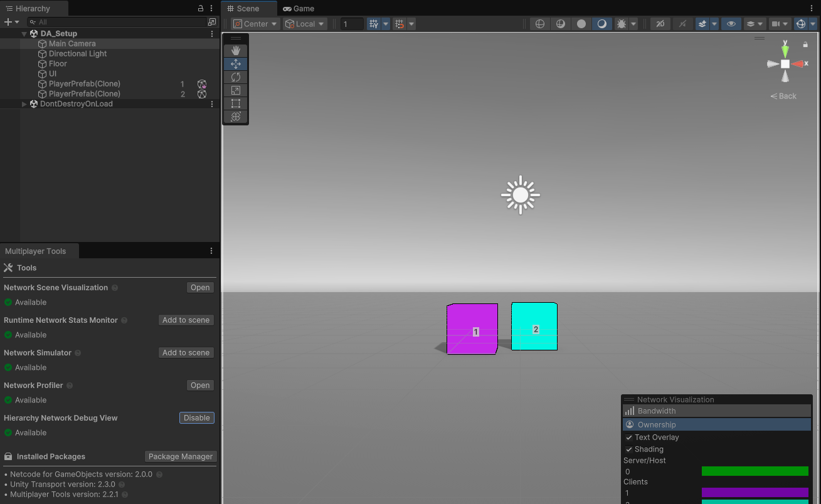
Task: Click help icon next to Netcode version
Action: 159,475
